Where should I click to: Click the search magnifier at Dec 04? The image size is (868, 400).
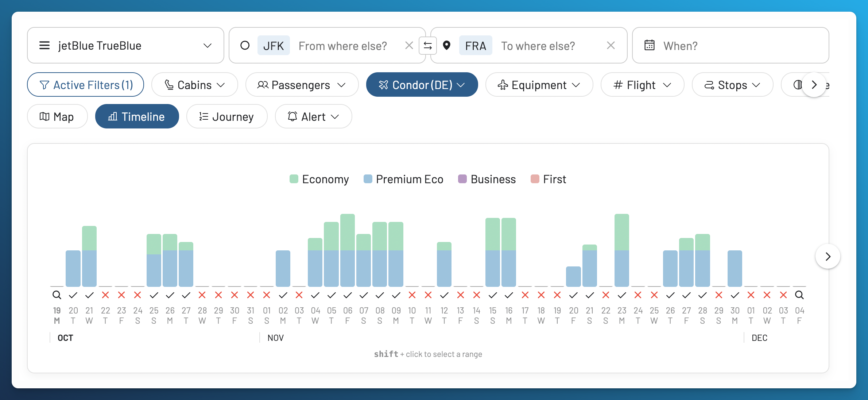[799, 295]
